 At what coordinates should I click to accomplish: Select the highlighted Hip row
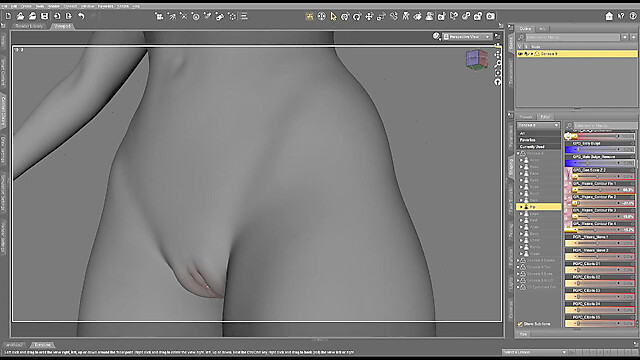[x=539, y=207]
